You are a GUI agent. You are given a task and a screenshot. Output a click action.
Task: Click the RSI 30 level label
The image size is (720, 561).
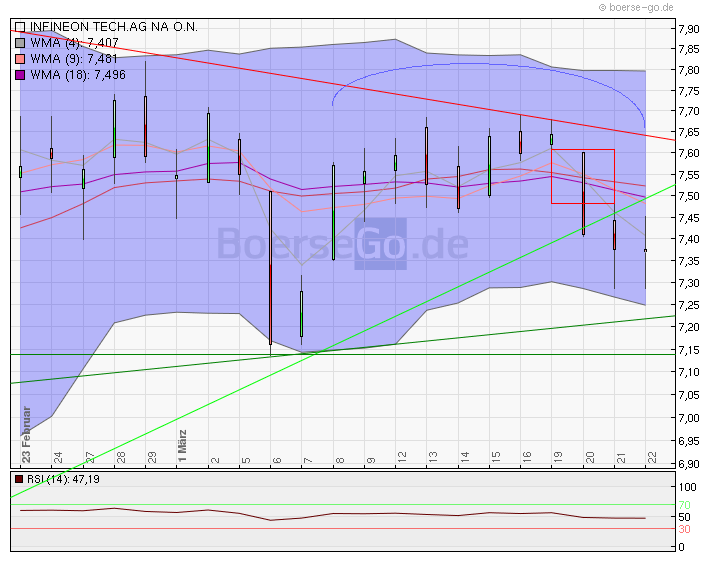click(x=685, y=529)
